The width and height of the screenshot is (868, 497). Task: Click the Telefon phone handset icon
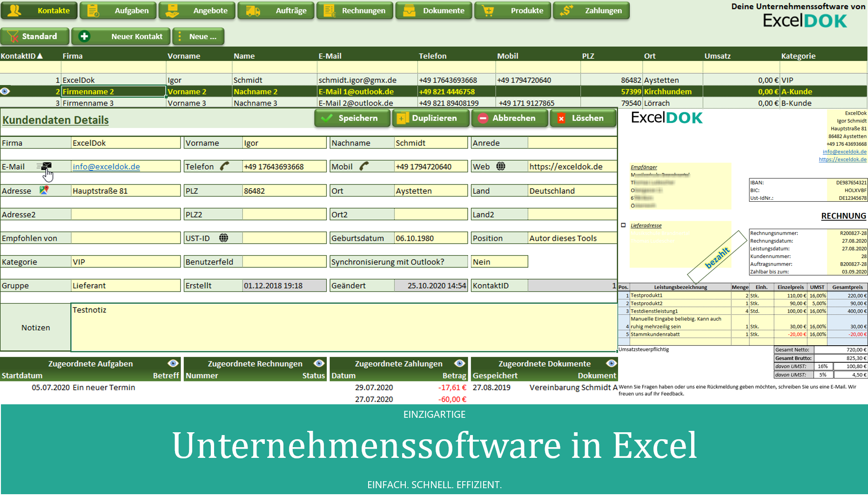pos(225,166)
